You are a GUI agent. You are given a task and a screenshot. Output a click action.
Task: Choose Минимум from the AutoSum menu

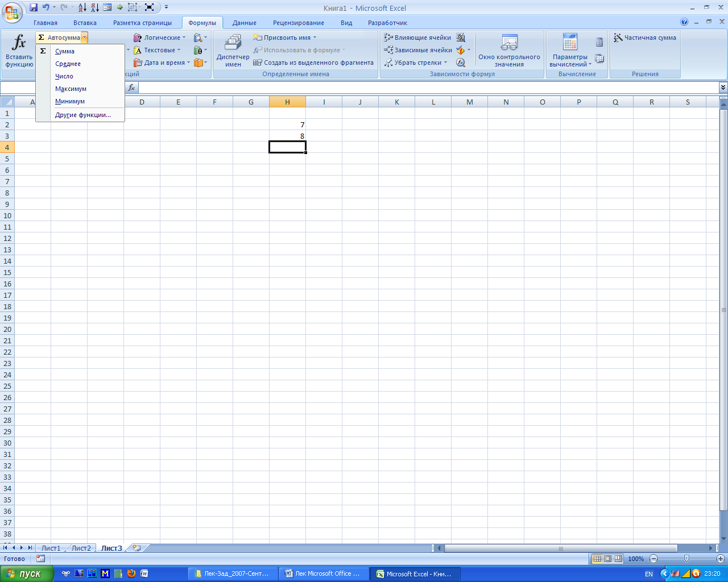coord(80,101)
